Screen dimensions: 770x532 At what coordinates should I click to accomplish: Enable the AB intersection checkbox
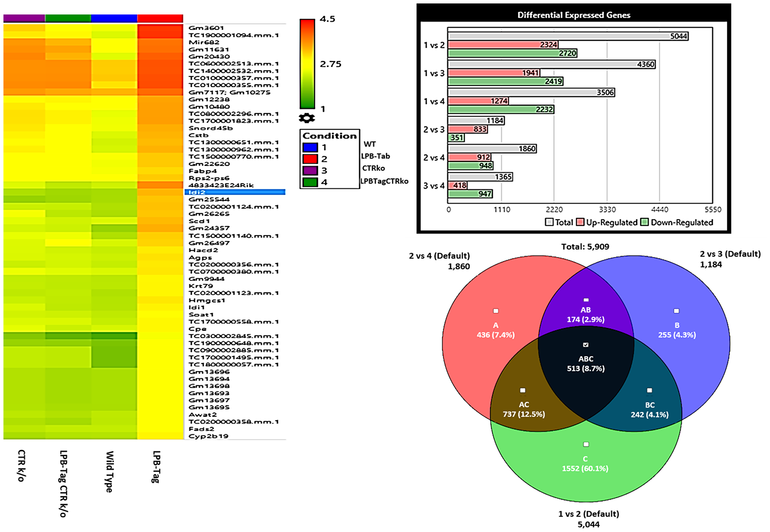pos(587,300)
